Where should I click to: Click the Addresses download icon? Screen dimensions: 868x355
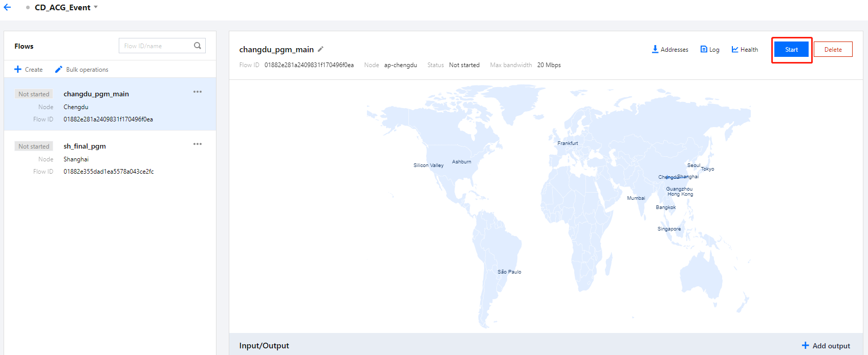click(655, 49)
